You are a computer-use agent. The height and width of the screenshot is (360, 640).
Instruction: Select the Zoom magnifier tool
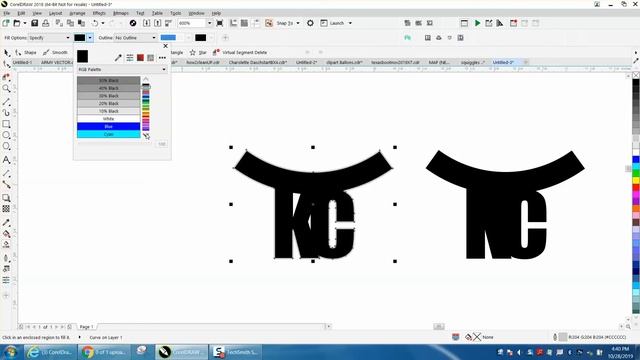[x=6, y=89]
